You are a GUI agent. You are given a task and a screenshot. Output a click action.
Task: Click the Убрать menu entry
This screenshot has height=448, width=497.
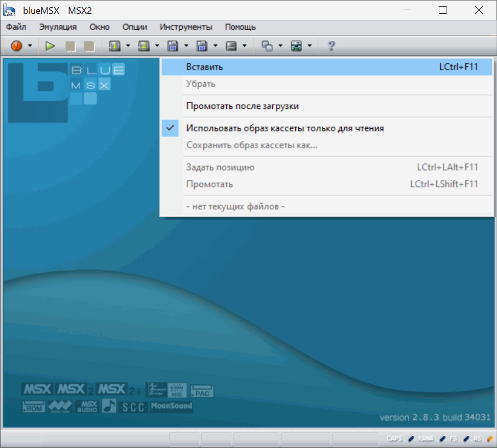pos(327,84)
